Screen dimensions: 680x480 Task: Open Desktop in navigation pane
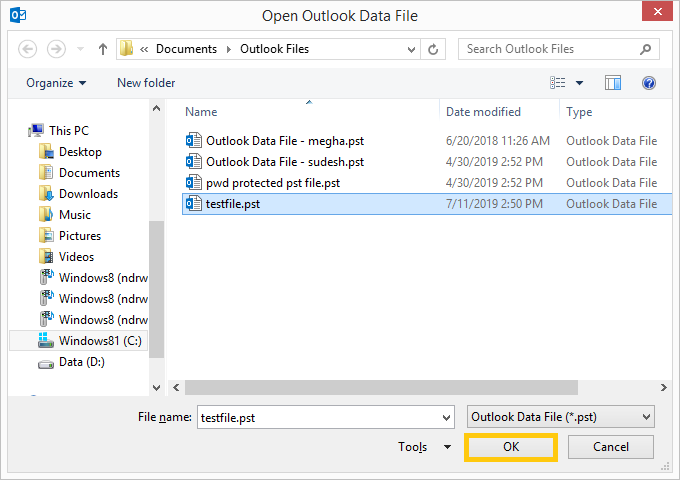(x=80, y=152)
